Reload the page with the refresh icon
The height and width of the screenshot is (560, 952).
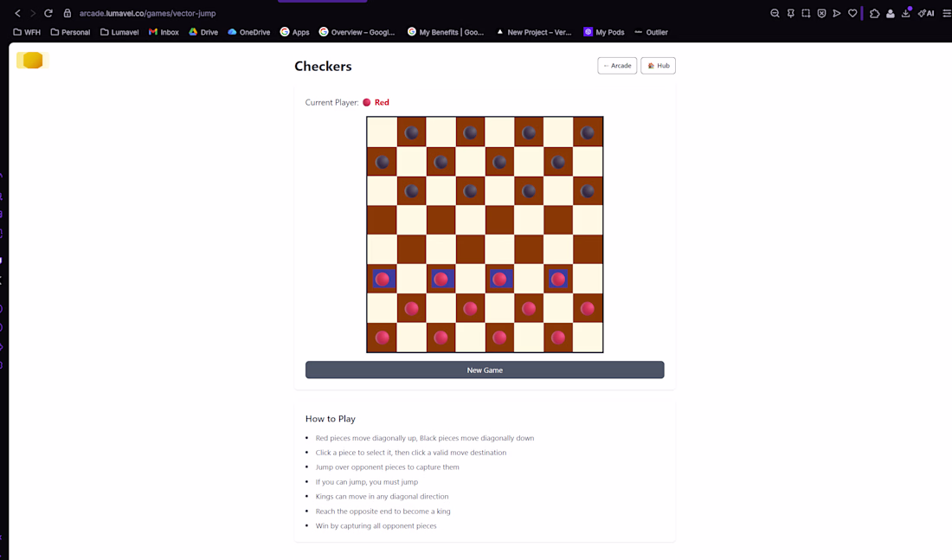[48, 13]
